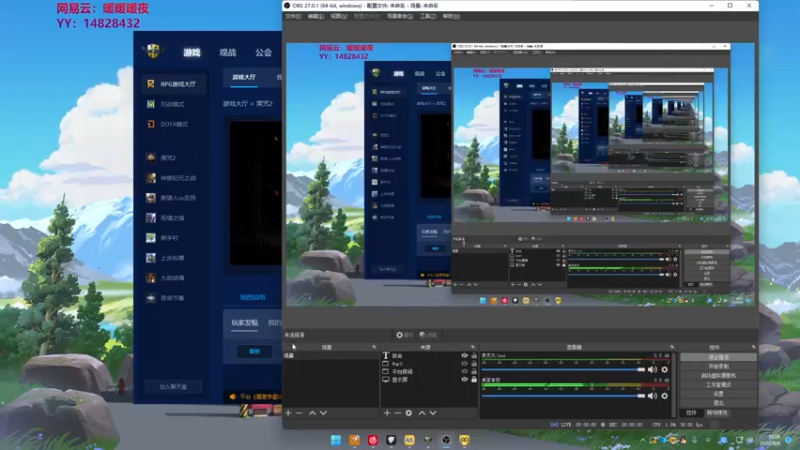Switch to the 公会 tab in game platform

263,52
